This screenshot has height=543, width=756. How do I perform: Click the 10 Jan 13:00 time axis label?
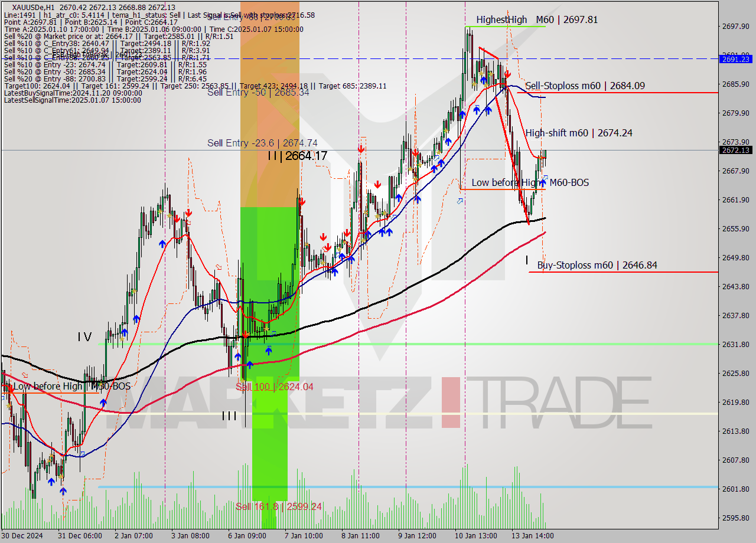[x=475, y=536]
